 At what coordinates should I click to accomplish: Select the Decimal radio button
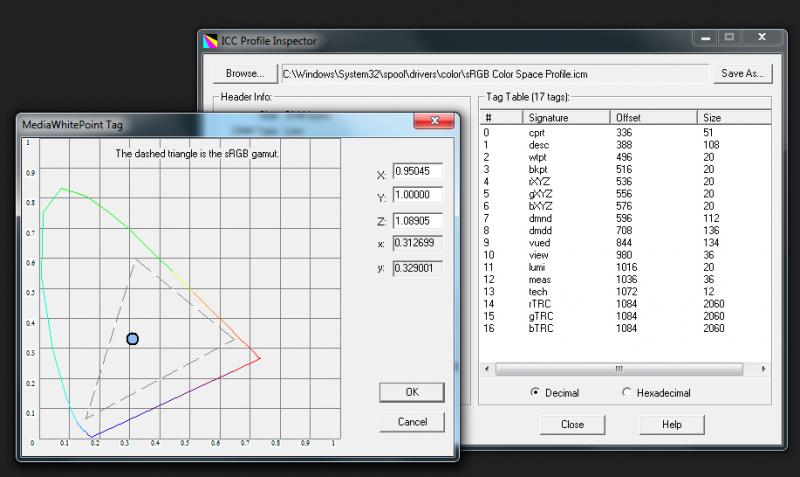tap(555, 393)
